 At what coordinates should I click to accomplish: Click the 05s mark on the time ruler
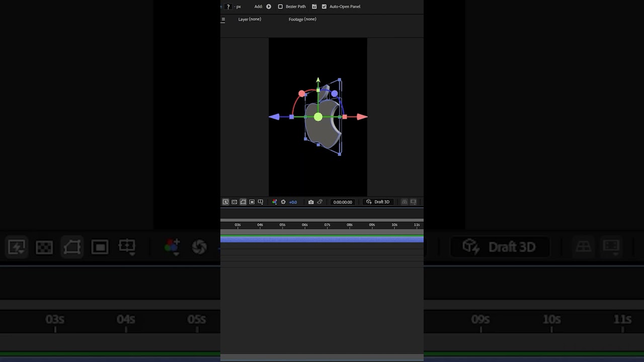coord(282,225)
